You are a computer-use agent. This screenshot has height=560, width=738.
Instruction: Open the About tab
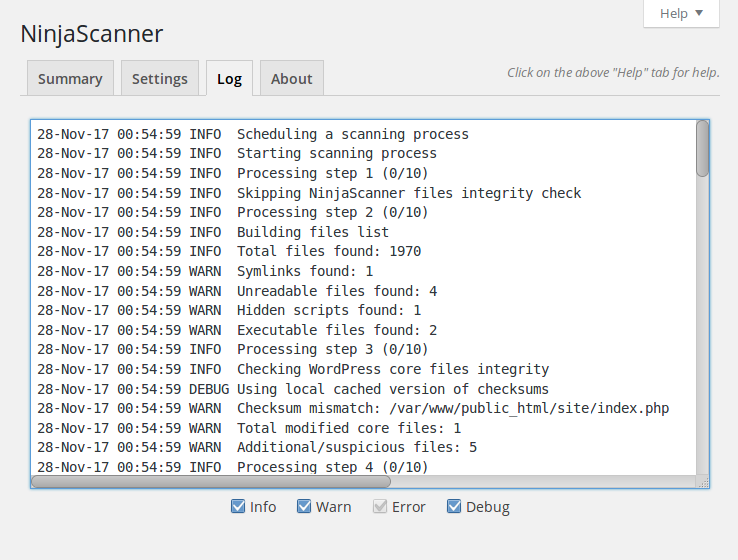coord(292,79)
